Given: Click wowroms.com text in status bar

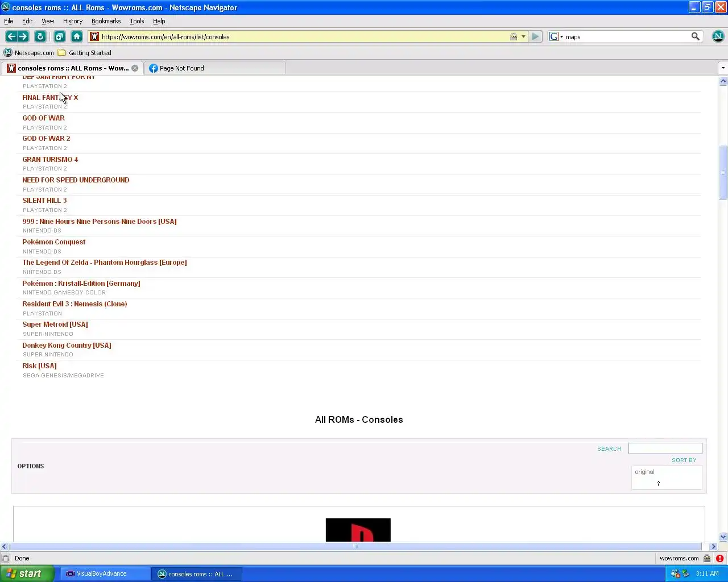Looking at the screenshot, I should 679,558.
